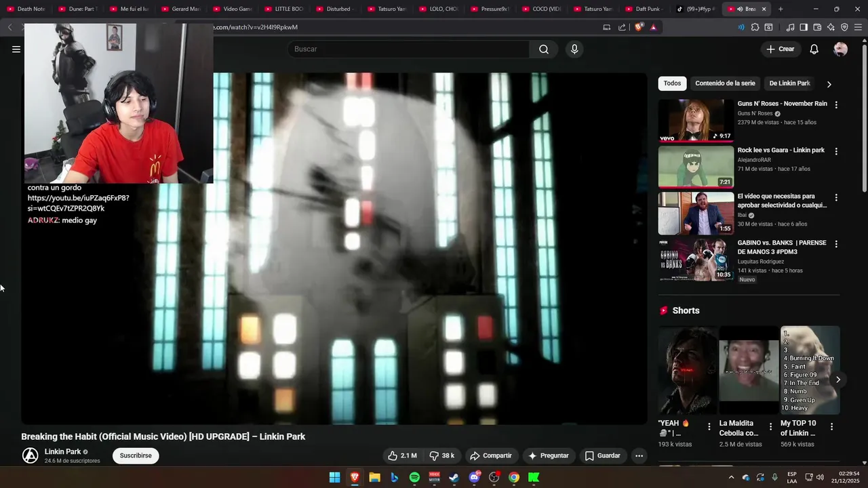Open options for GABINO vs. BANKS video
Screen dimensions: 868x488
[836, 244]
